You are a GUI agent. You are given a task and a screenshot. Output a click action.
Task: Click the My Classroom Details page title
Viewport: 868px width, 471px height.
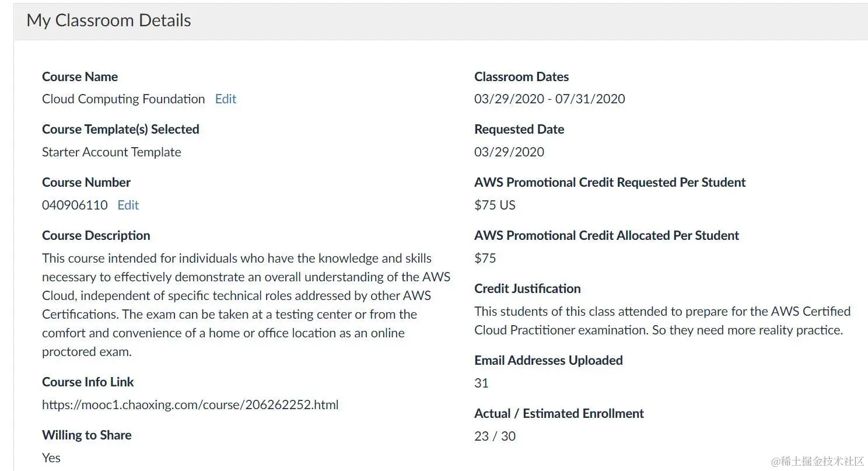click(x=108, y=20)
